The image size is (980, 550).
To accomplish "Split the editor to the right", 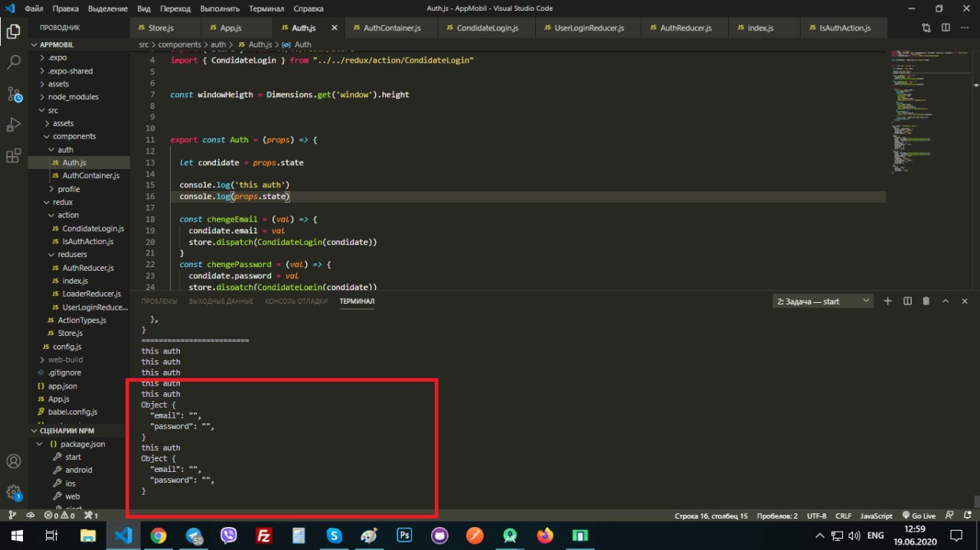I will (x=946, y=28).
